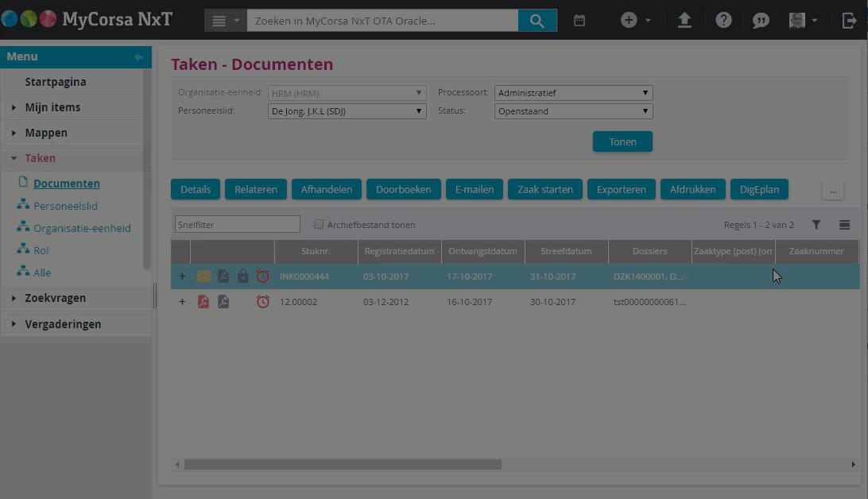The image size is (868, 499).
Task: Sort by the Stuknr. column header
Action: point(316,251)
